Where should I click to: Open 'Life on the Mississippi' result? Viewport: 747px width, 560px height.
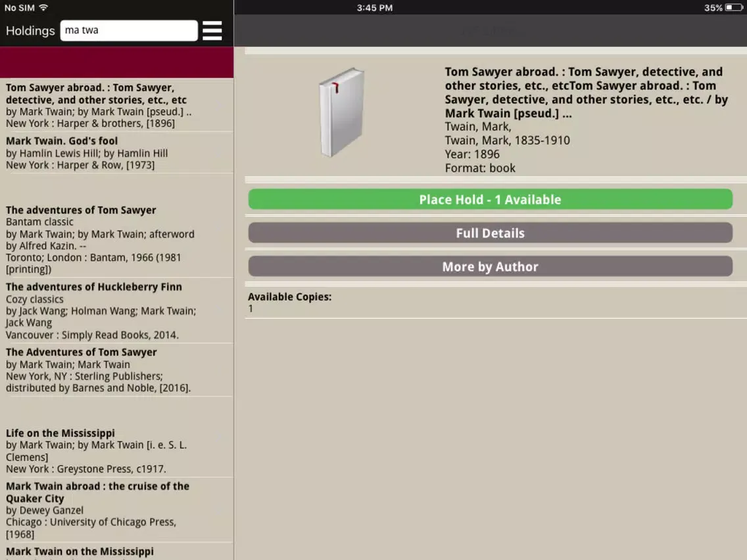point(117,450)
